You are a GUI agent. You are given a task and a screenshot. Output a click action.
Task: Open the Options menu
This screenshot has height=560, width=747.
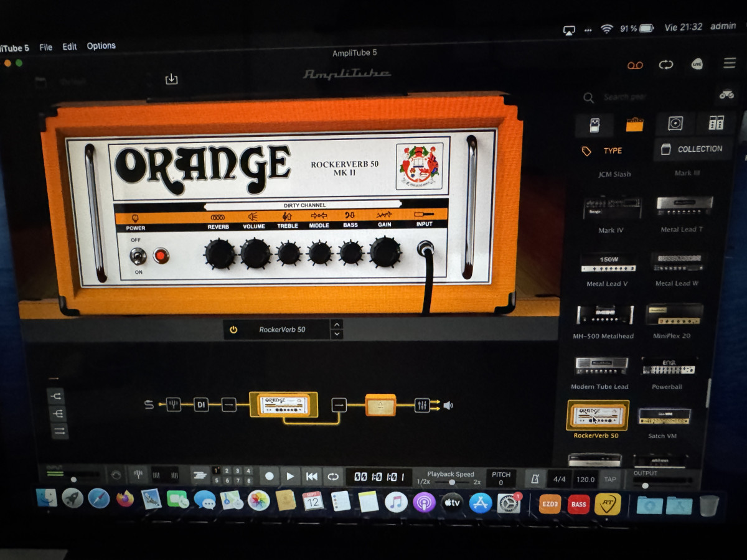click(x=101, y=46)
